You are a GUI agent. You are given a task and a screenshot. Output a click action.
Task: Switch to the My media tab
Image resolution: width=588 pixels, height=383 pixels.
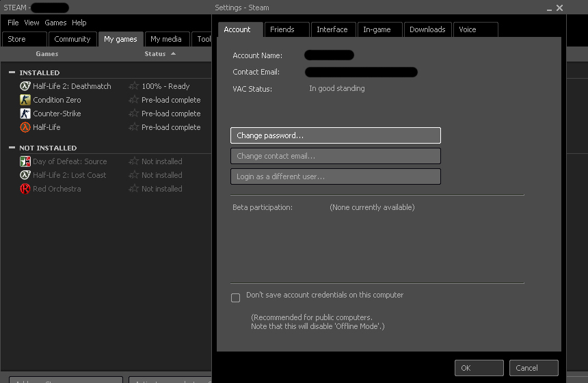[x=166, y=39]
